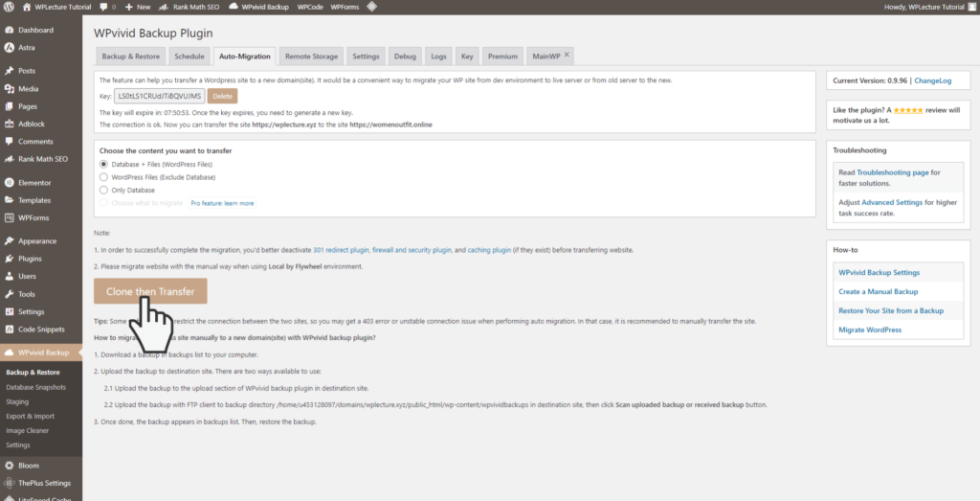
Task: Open the Logs tab
Action: (x=438, y=57)
